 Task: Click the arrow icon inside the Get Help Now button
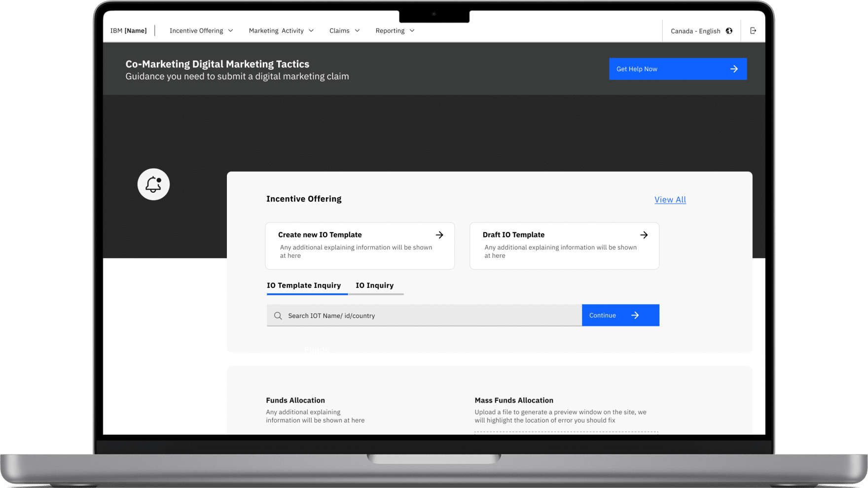(x=734, y=69)
